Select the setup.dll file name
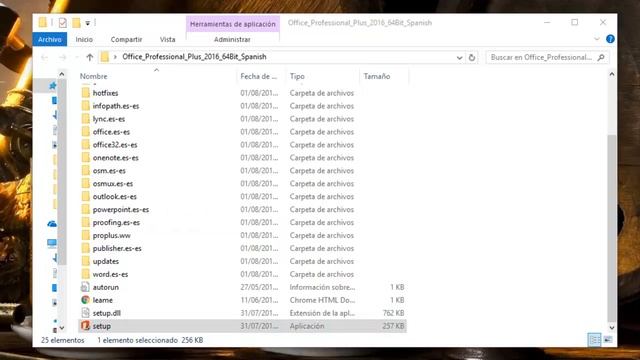The height and width of the screenshot is (360, 640). [107, 313]
